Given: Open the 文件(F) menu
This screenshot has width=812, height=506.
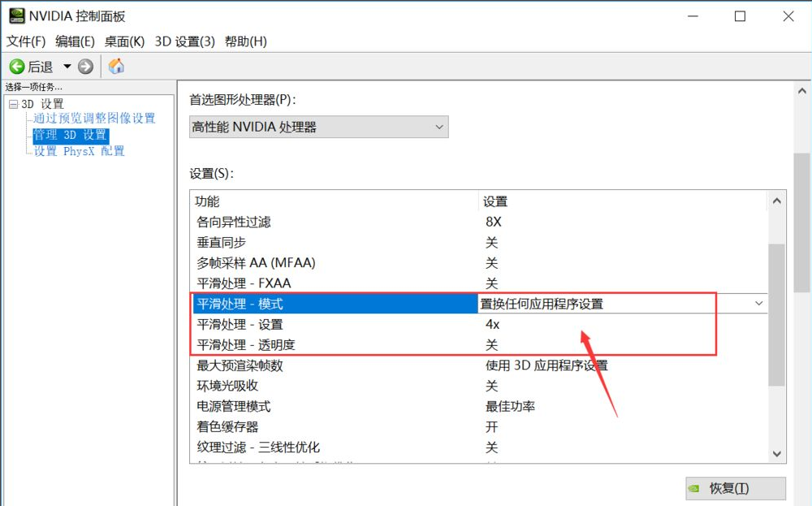Looking at the screenshot, I should tap(26, 41).
